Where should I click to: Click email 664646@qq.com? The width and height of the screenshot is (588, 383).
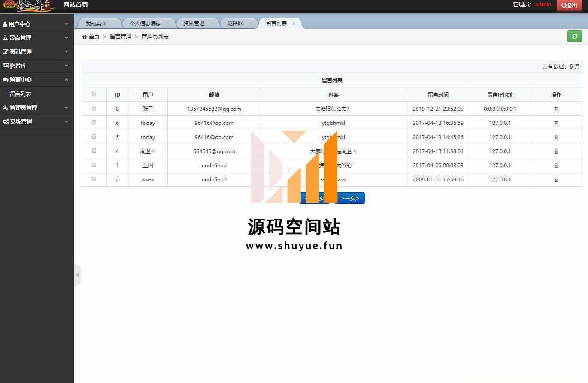coord(214,151)
